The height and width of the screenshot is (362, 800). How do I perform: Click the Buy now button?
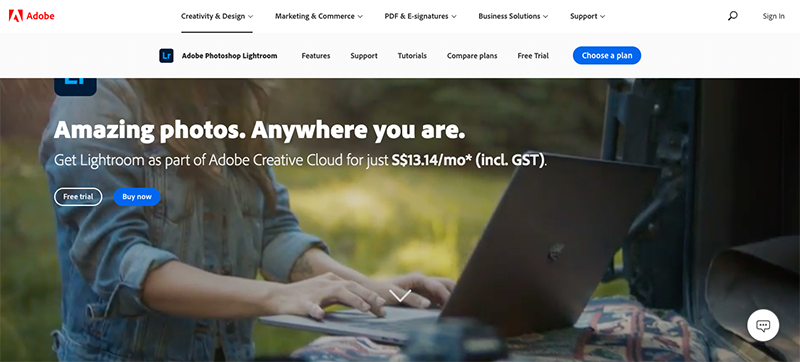[x=137, y=197]
